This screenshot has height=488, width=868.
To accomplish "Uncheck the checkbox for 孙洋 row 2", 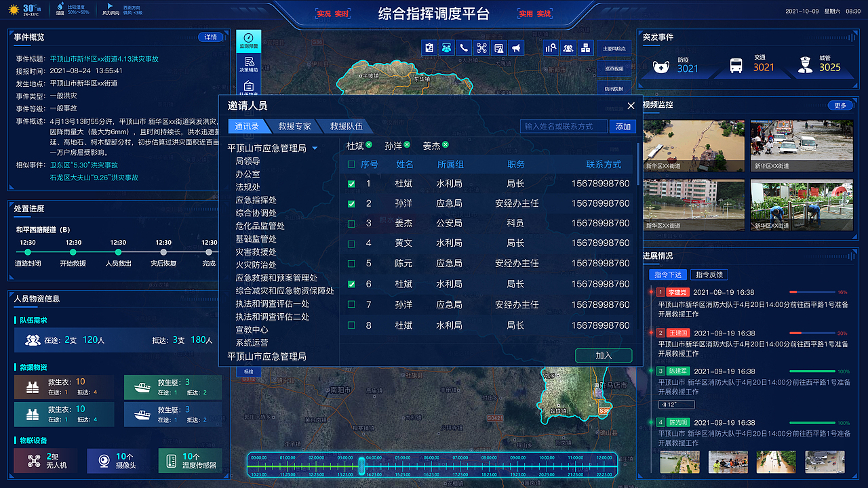I will (x=351, y=203).
